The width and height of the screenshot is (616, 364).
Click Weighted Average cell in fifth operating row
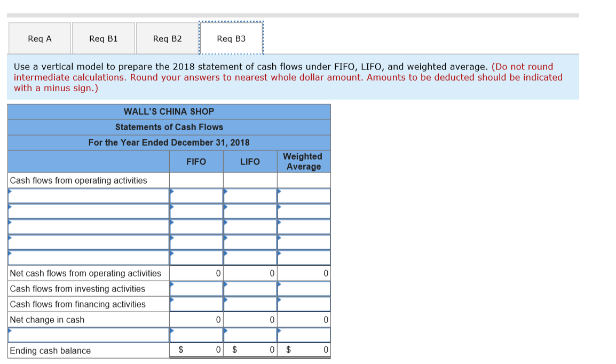point(304,258)
